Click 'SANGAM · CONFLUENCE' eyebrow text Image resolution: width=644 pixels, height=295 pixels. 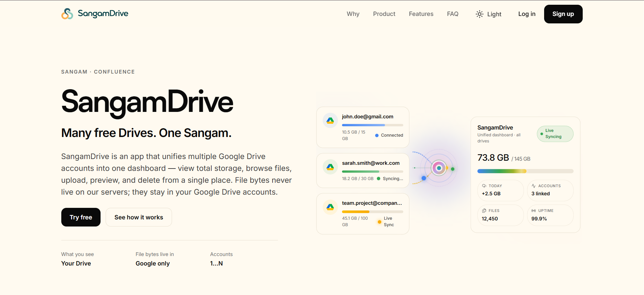(x=98, y=72)
